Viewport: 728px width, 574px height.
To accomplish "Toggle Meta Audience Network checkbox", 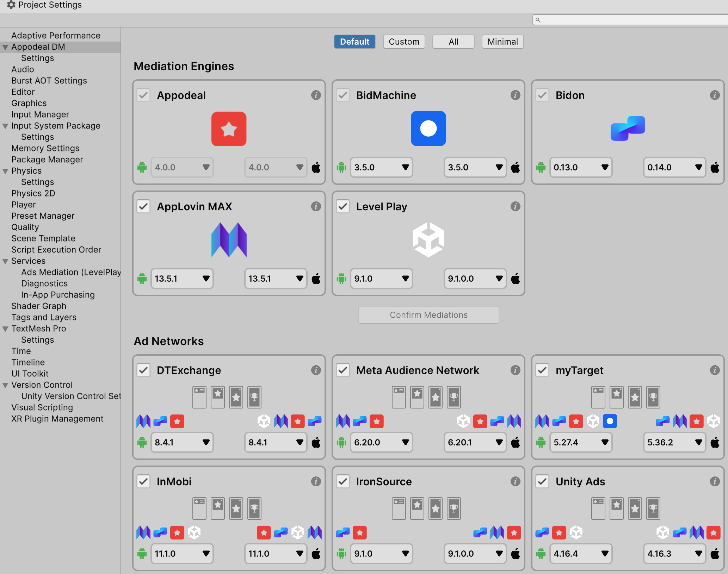I will pos(343,370).
